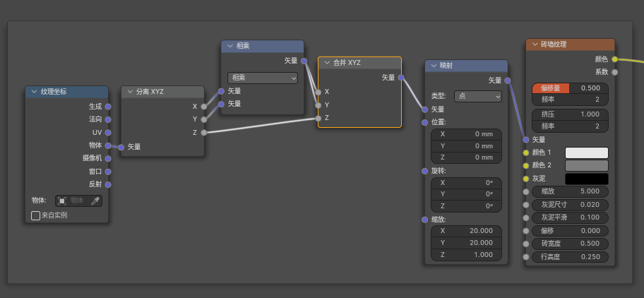Click the 颜色 output socket on 砖墙纹理
The width and height of the screenshot is (644, 298).
click(x=614, y=59)
